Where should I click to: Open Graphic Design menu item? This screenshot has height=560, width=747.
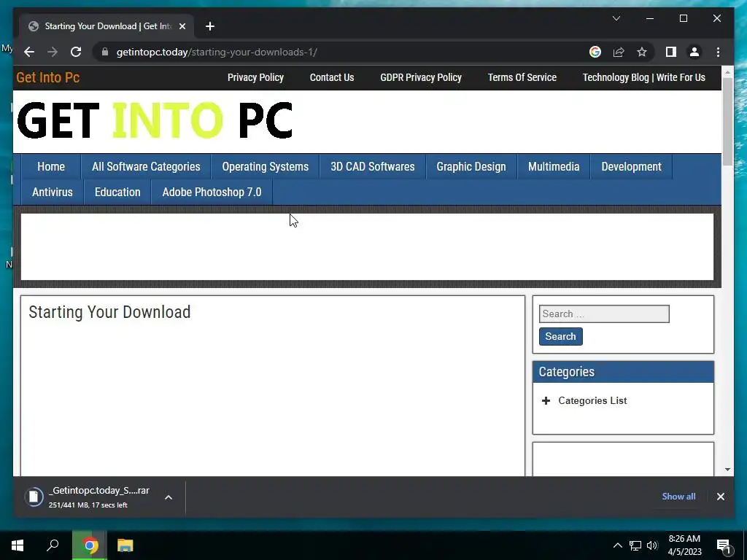pyautogui.click(x=471, y=167)
